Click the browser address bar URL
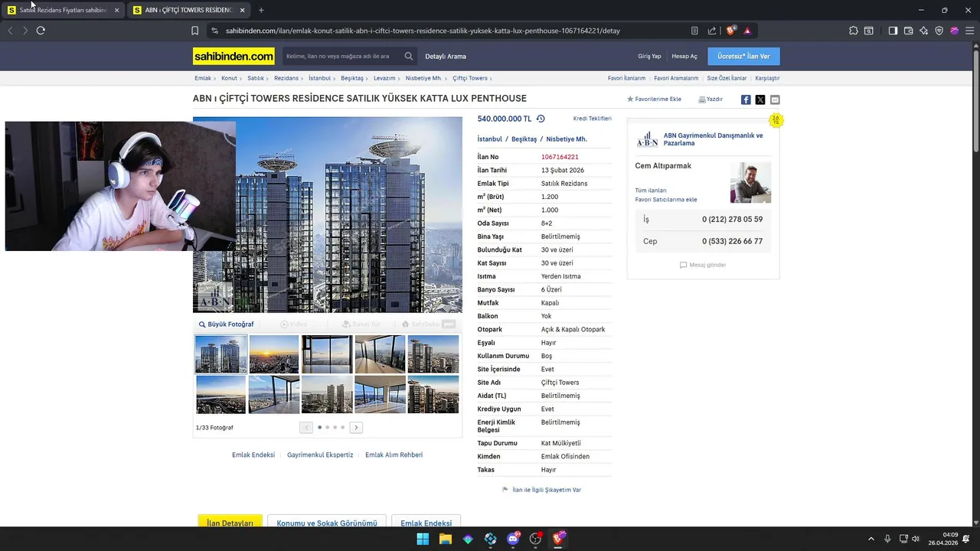 pos(423,31)
